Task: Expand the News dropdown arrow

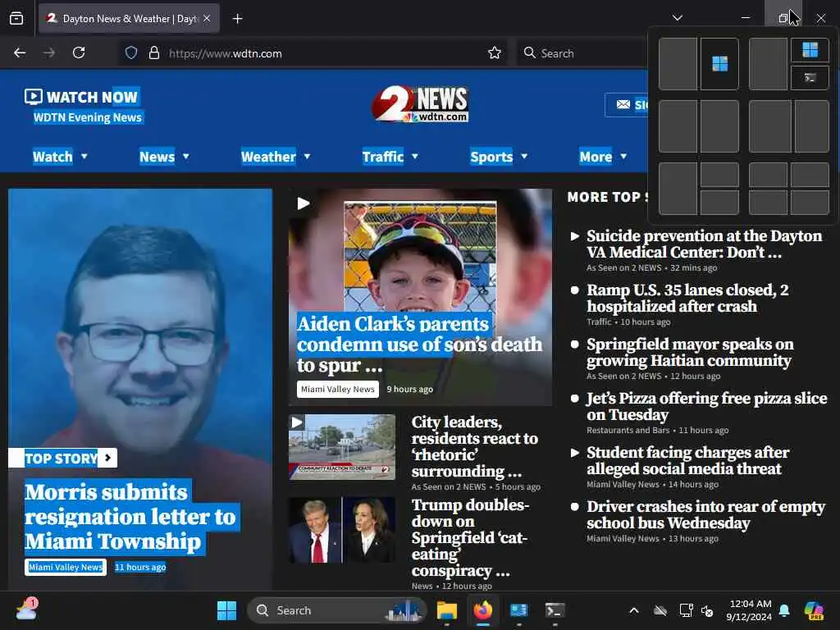Action: pyautogui.click(x=186, y=157)
